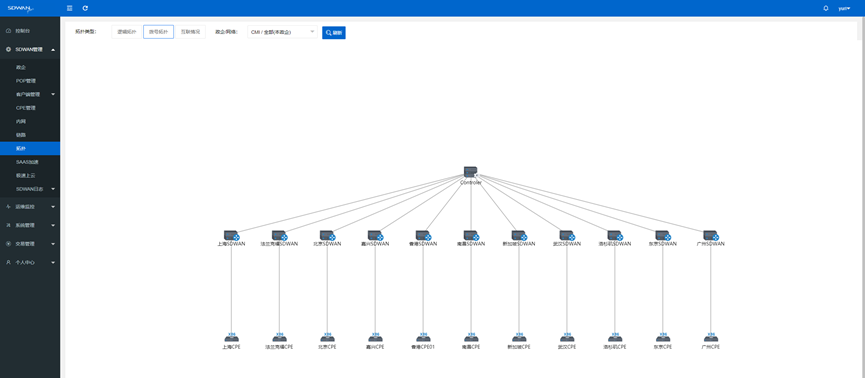Click the 香港CPE01 device icon
Viewport: 865px width, 378px height.
click(423, 338)
